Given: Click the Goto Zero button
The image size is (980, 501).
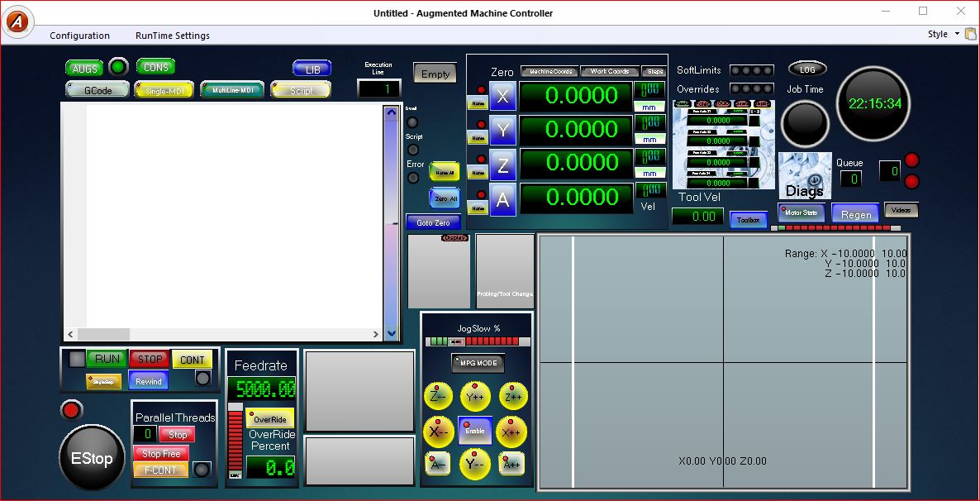Looking at the screenshot, I should [433, 222].
